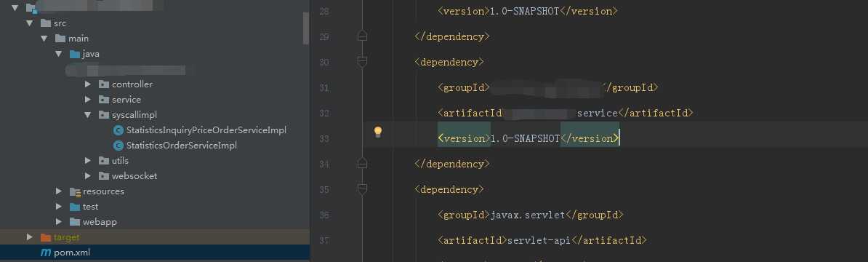
Task: Click the controller package icon
Action: point(103,84)
